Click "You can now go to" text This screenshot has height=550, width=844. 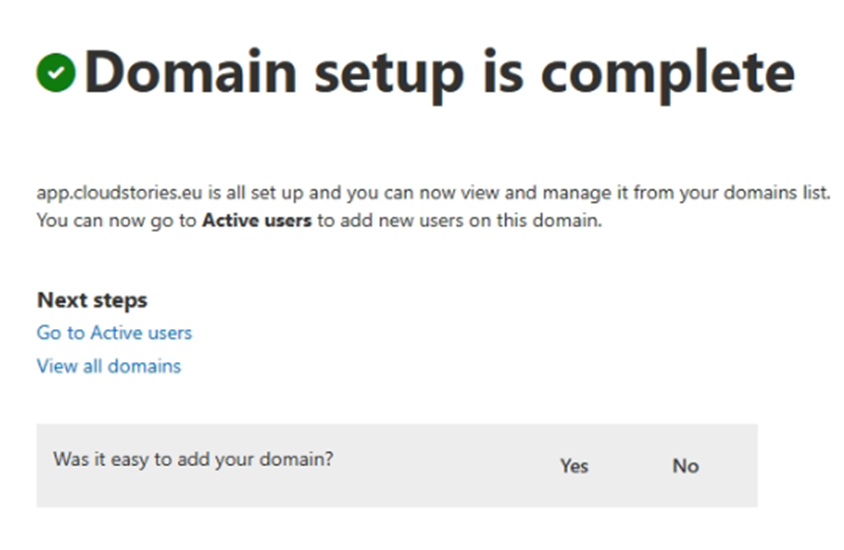(x=117, y=221)
